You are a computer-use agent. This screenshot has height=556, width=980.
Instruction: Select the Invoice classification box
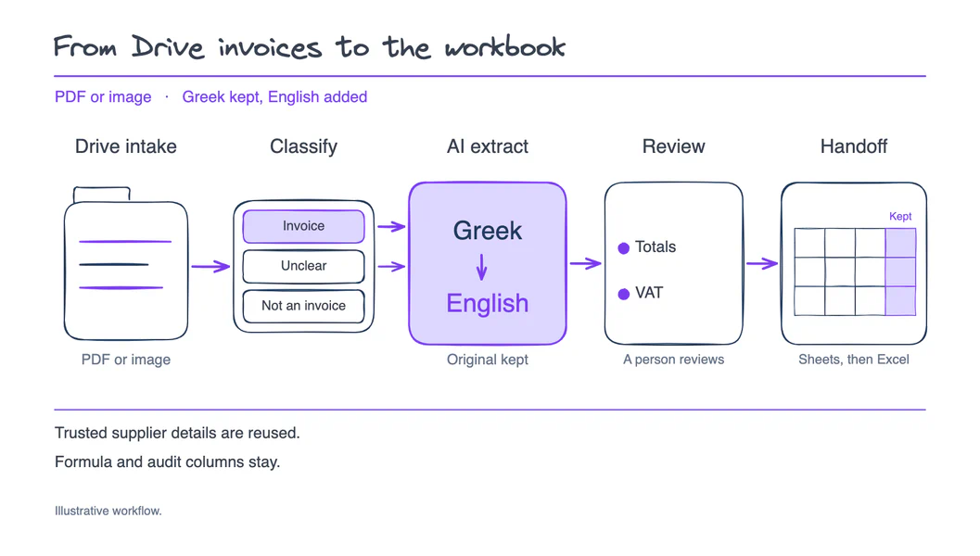pyautogui.click(x=304, y=226)
